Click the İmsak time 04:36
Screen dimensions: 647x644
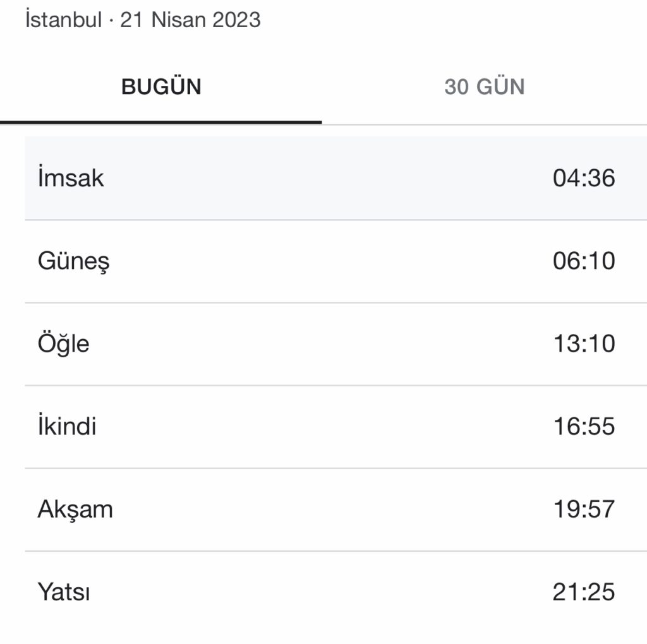pos(583,178)
